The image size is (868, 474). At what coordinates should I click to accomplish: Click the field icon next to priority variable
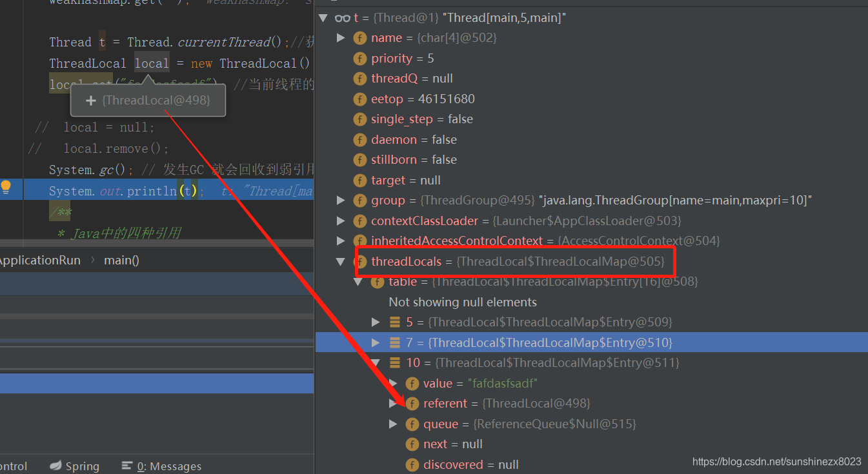coord(360,58)
